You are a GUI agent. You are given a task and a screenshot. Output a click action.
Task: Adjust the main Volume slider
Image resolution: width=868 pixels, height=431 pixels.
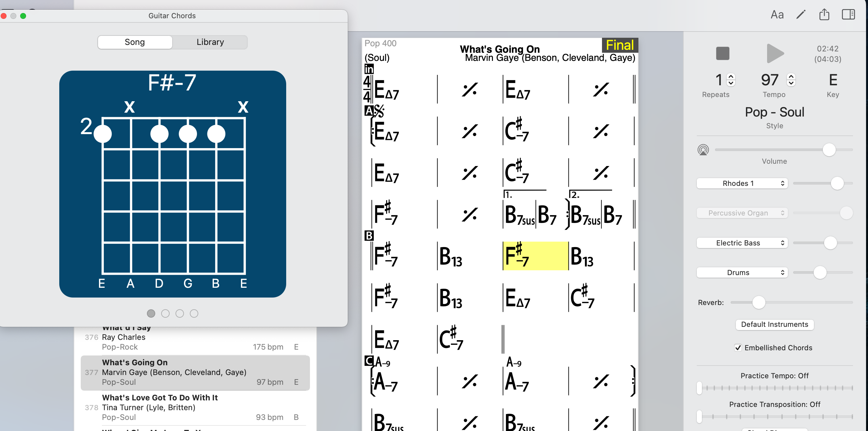click(x=783, y=150)
